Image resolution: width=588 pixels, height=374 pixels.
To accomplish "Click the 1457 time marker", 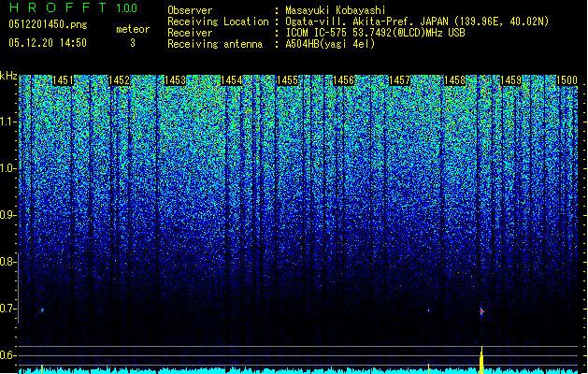I will [400, 80].
